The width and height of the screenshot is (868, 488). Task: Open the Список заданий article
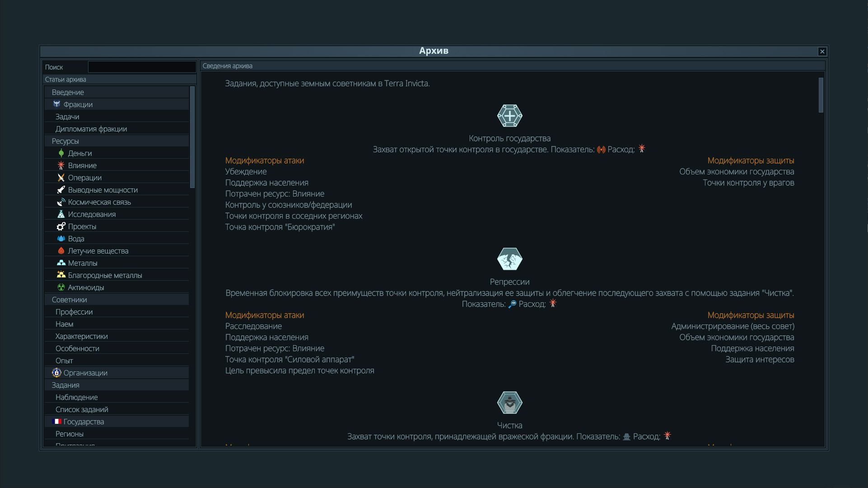click(82, 409)
